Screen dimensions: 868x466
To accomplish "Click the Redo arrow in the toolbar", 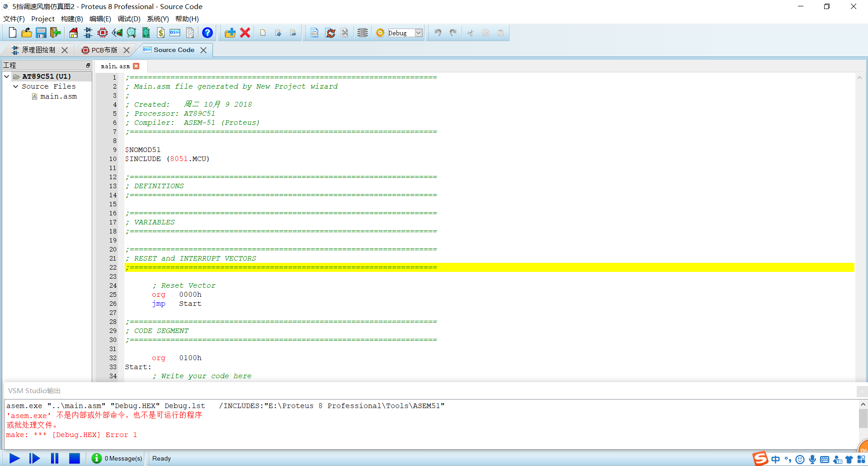I will click(453, 33).
